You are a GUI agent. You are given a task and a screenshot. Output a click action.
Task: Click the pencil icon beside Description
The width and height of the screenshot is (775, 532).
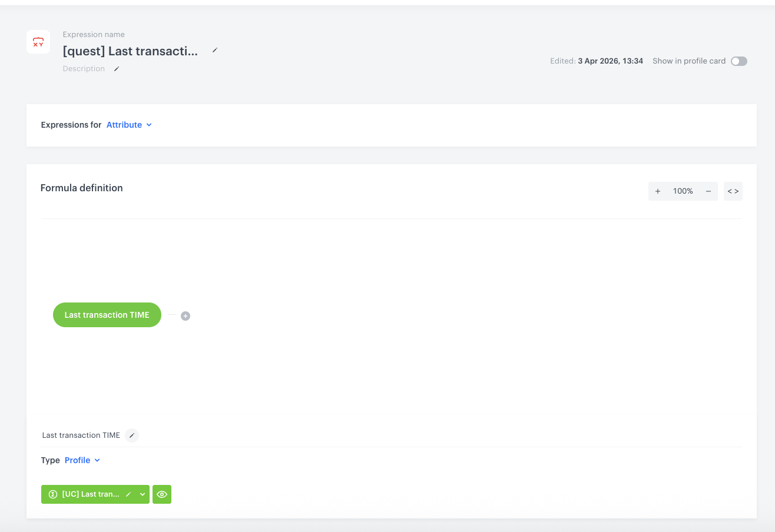[117, 69]
